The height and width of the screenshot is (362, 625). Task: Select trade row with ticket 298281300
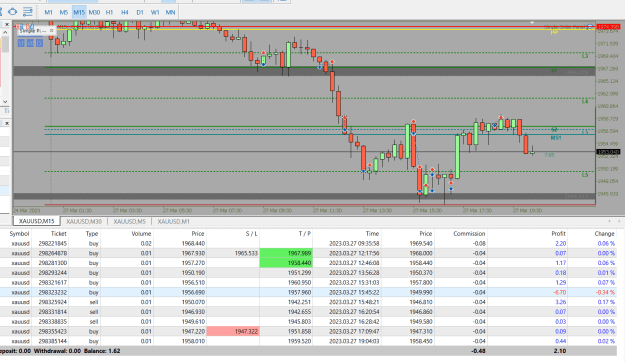tap(308, 263)
